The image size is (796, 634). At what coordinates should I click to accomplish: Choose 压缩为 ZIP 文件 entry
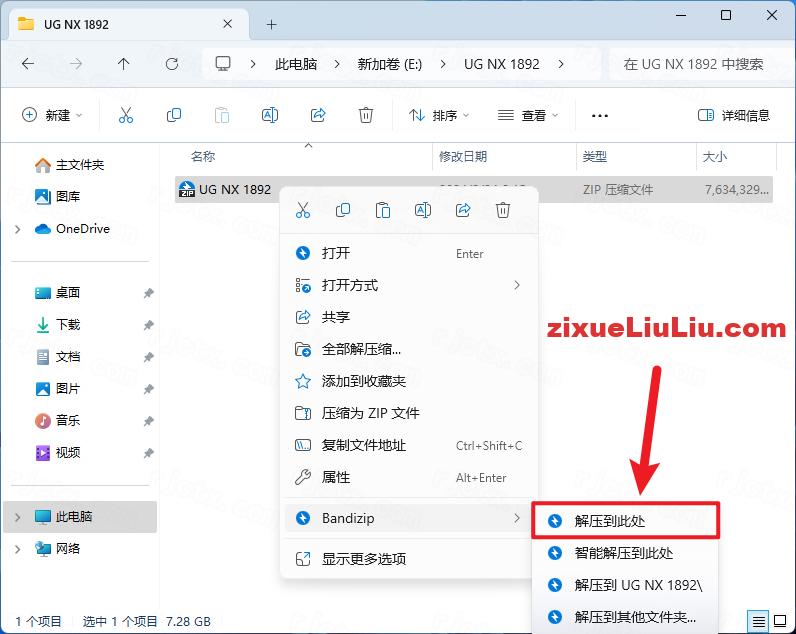[x=409, y=413]
